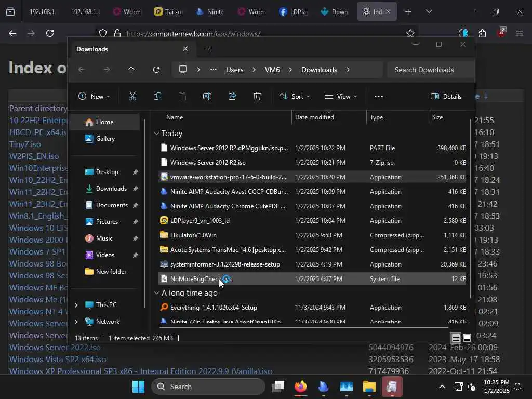Click Users in the breadcrumb path

pos(235,70)
